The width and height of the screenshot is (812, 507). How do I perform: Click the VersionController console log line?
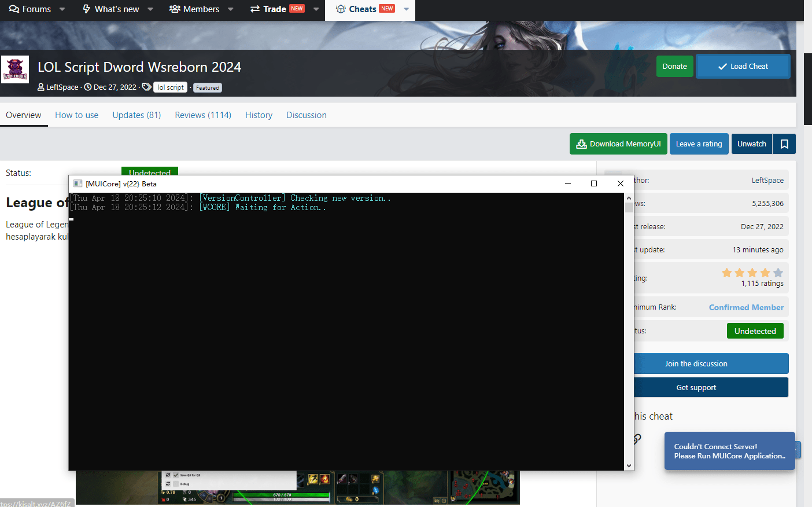pyautogui.click(x=230, y=199)
